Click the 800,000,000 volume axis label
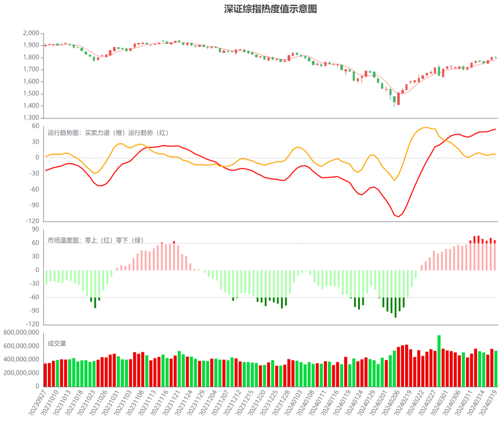This screenshot has height=422, width=504. coord(21,333)
